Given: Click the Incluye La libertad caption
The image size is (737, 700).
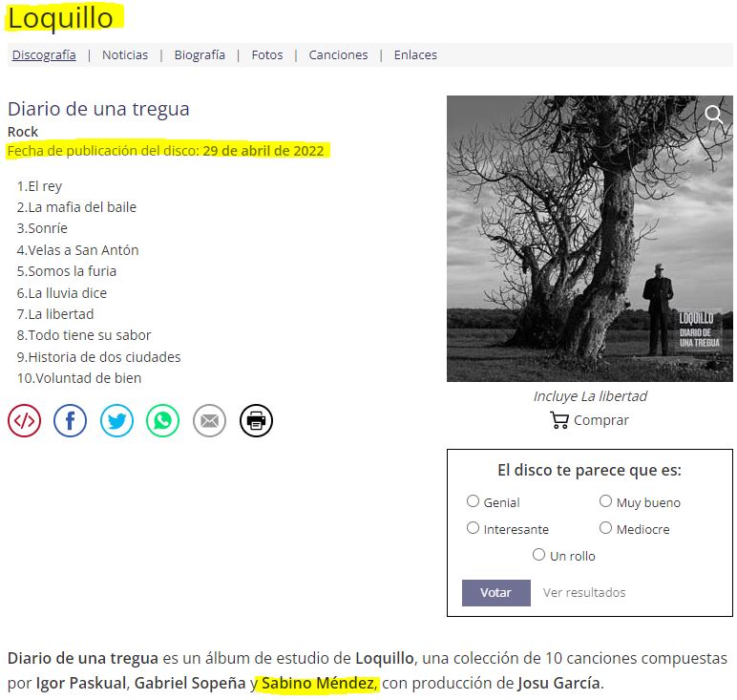Looking at the screenshot, I should click(590, 396).
